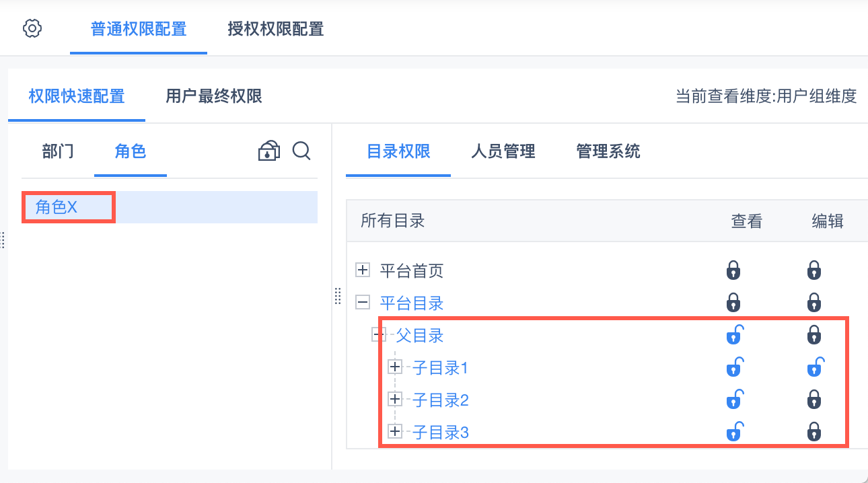The image size is (868, 483).
Task: Expand the 平台首页 tree node
Action: [363, 270]
